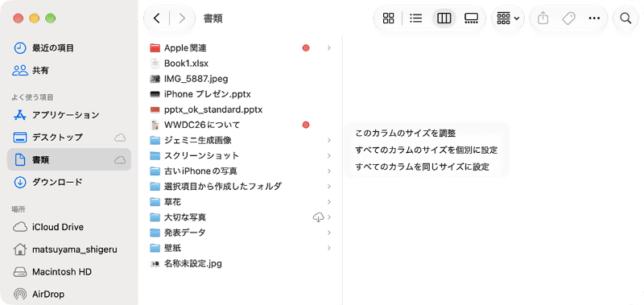The image size is (644, 305).
Task: Select the WWDC26について document
Action: click(241, 125)
